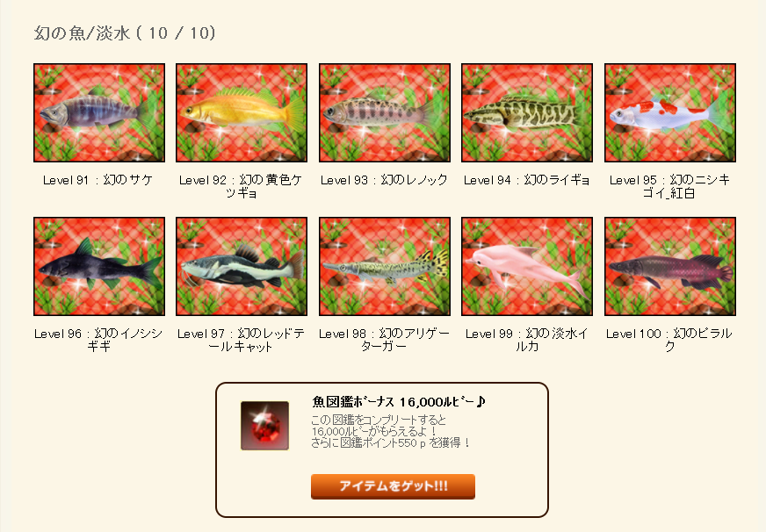Select the yellow 幻の黄色ケツギョ fish picture
Screen dimensions: 766x532
tap(242, 112)
